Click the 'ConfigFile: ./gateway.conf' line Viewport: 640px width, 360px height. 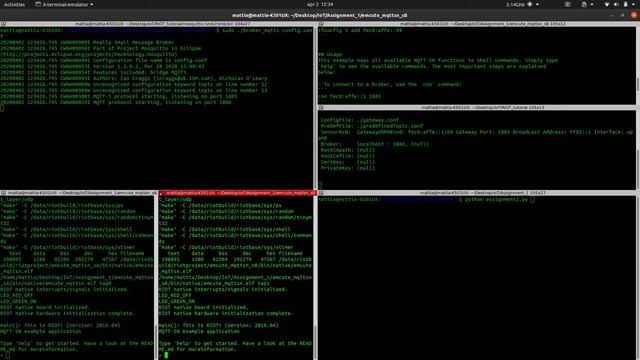pyautogui.click(x=360, y=120)
